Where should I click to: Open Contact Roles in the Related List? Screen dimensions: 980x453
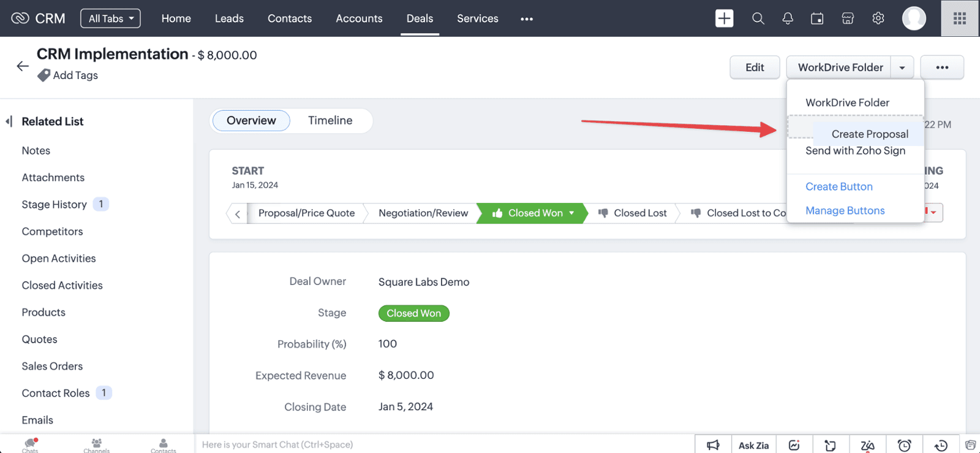[x=56, y=394]
